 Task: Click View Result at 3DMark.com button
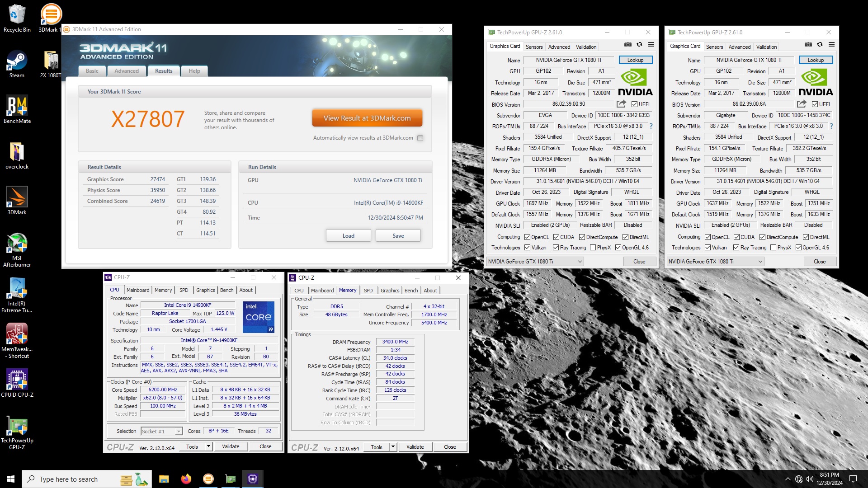click(367, 118)
